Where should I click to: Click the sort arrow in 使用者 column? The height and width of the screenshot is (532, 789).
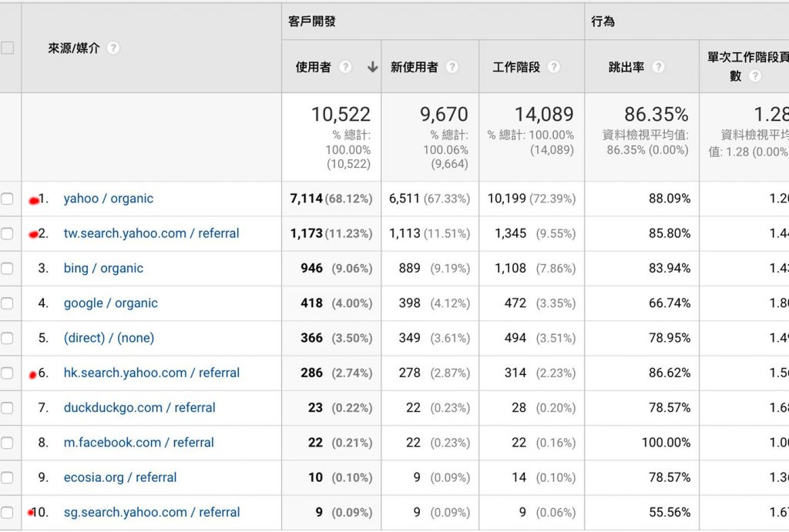(x=372, y=66)
